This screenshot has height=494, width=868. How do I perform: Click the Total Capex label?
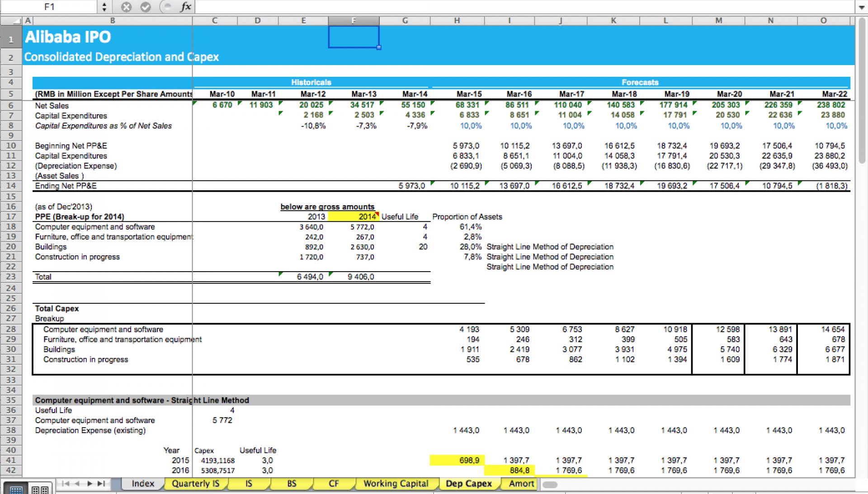point(57,308)
